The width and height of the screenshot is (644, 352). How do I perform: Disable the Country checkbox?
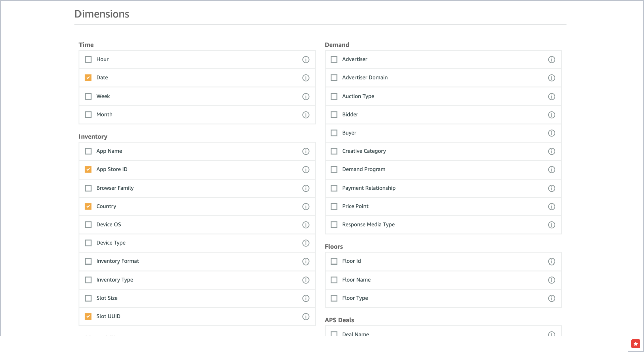tap(88, 206)
